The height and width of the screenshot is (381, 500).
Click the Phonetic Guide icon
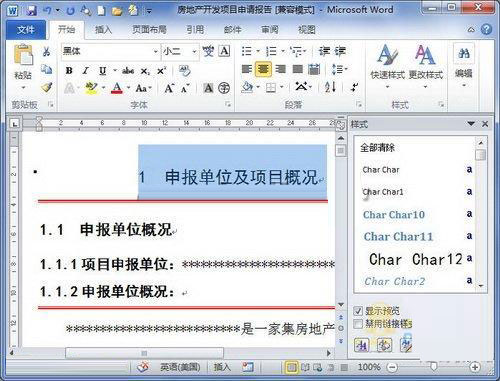(x=208, y=51)
